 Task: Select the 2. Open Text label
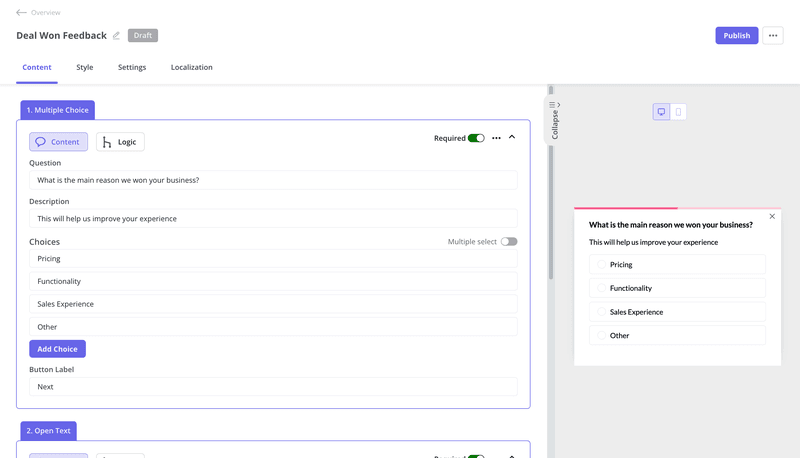point(48,431)
